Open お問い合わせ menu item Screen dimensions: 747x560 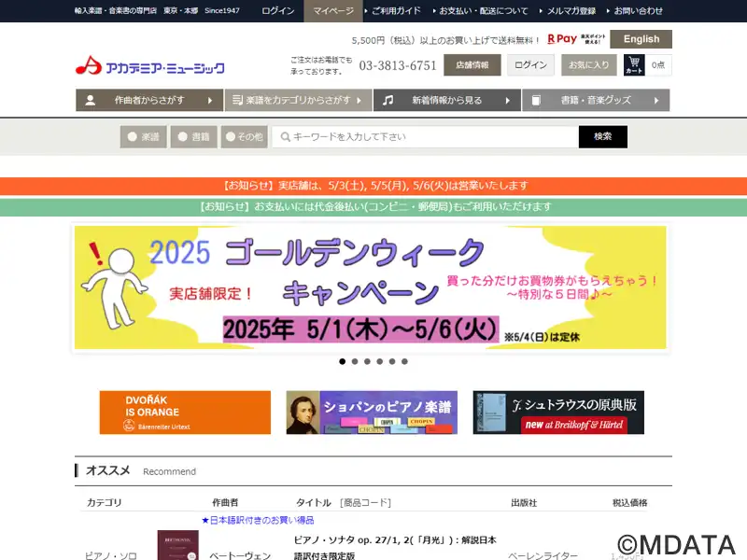638,11
